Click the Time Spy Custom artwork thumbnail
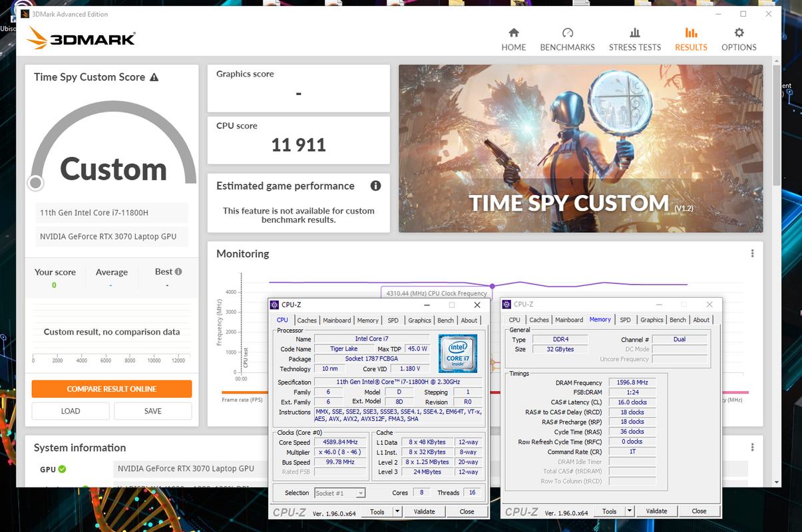802x532 pixels. click(580, 148)
